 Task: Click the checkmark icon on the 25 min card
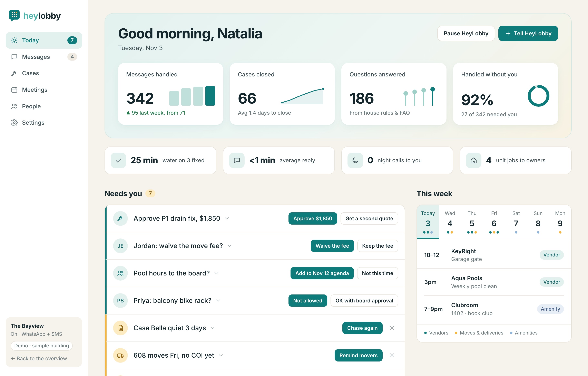118,160
